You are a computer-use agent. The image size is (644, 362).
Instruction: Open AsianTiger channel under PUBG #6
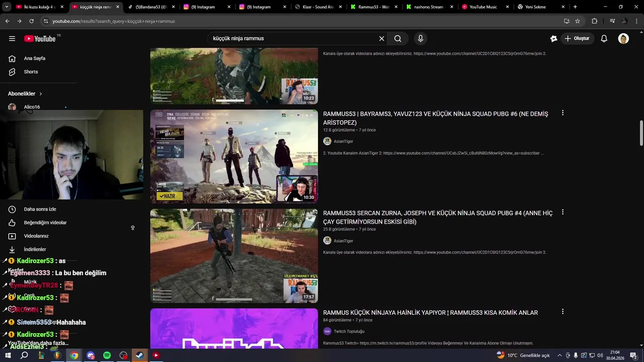[x=343, y=141]
